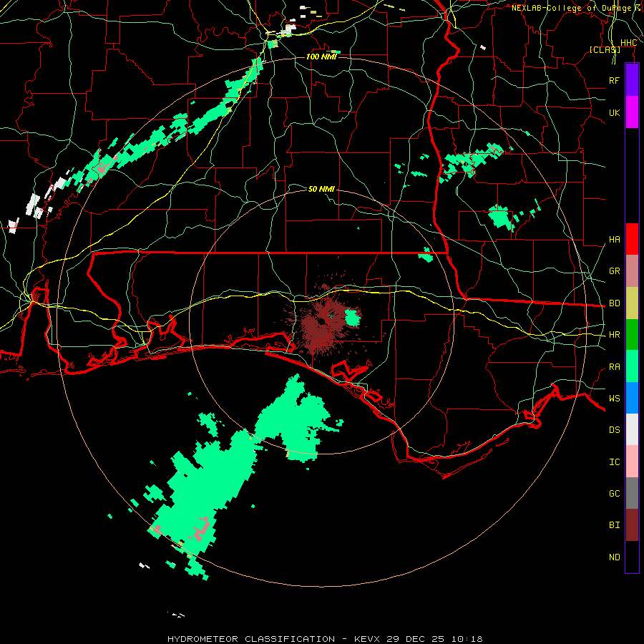This screenshot has width=644, height=644.
Task: Click the RF legend label
Action: 614,80
